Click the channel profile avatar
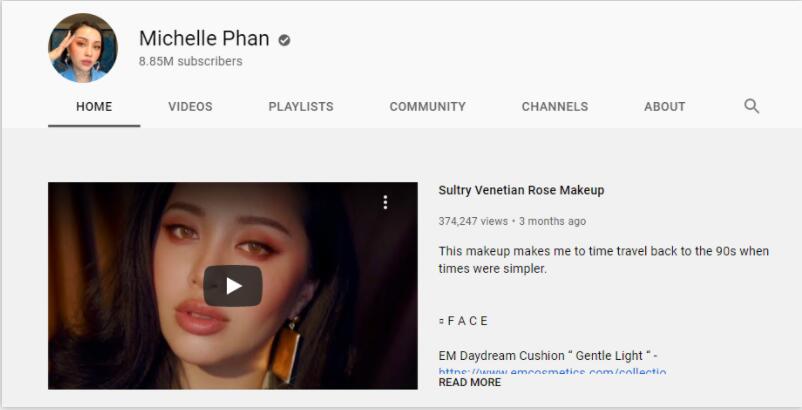 (83, 48)
